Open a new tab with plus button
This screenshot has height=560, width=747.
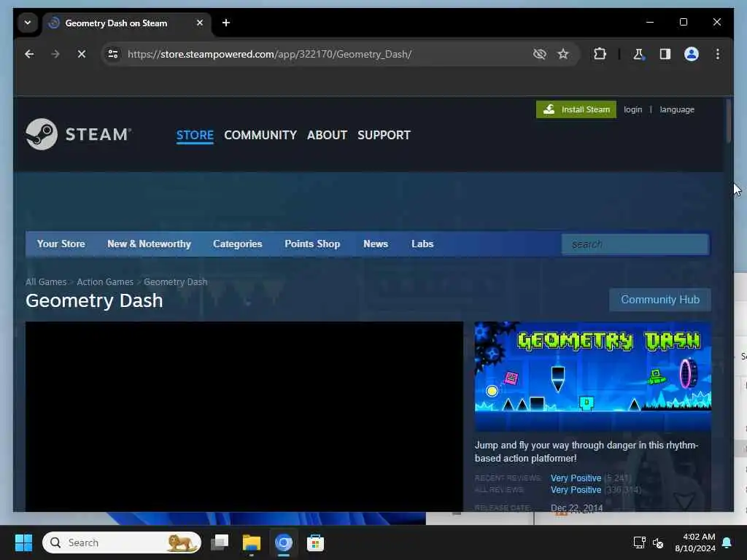point(226,23)
